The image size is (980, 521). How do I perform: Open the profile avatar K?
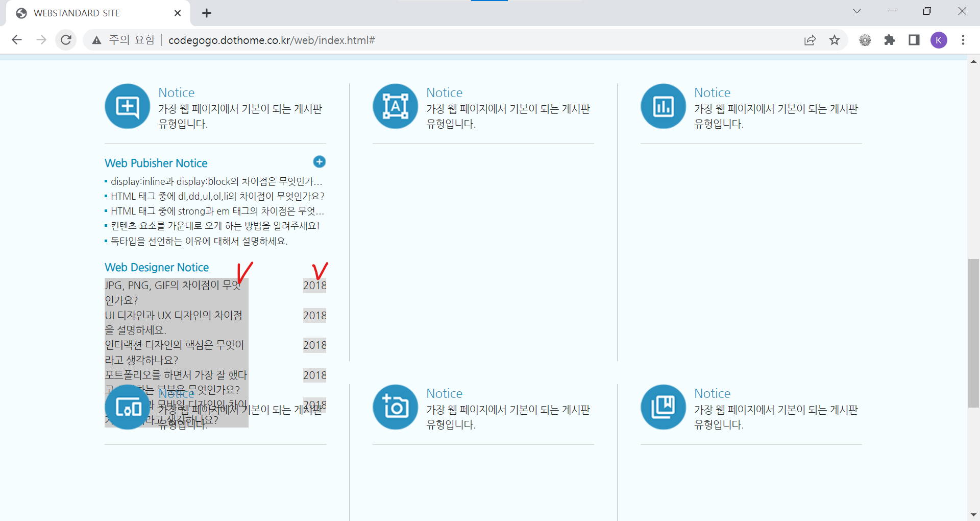tap(939, 40)
